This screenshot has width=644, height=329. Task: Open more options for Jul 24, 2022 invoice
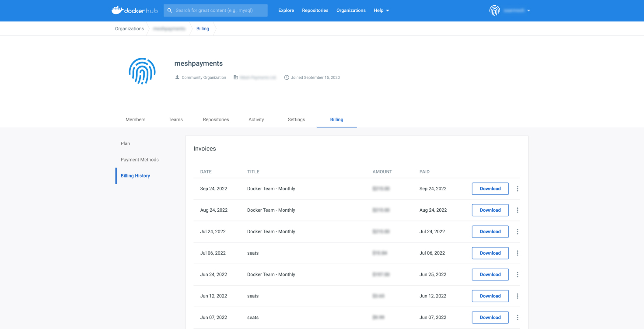[x=517, y=231]
